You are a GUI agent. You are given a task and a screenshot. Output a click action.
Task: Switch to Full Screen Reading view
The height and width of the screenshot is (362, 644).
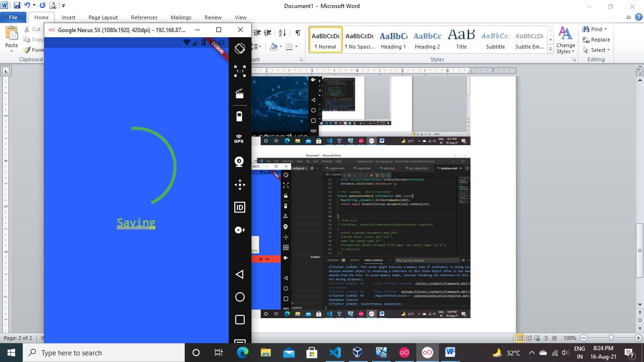(529, 338)
